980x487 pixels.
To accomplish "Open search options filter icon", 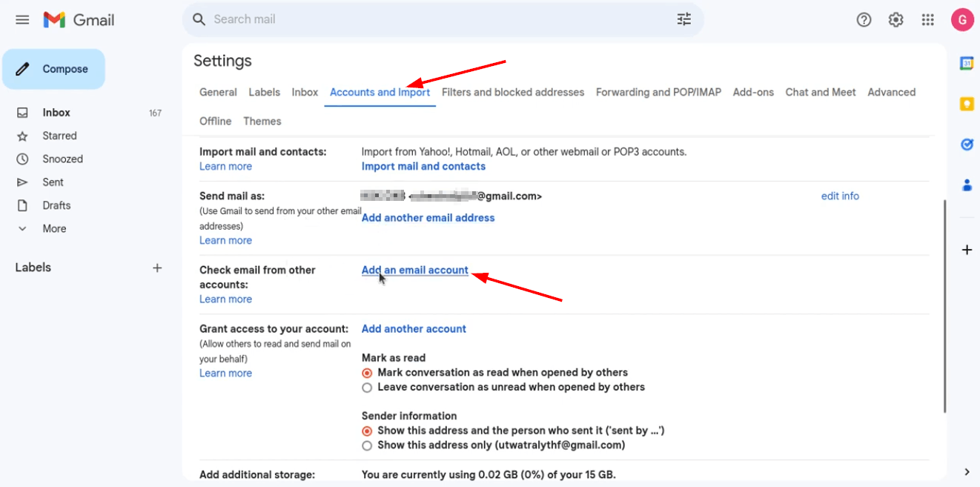I will pyautogui.click(x=683, y=19).
